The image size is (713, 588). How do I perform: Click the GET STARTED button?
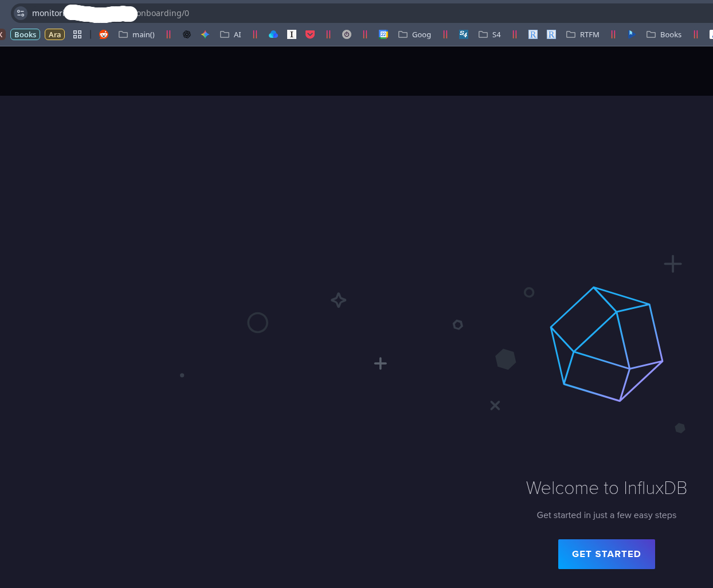606,554
